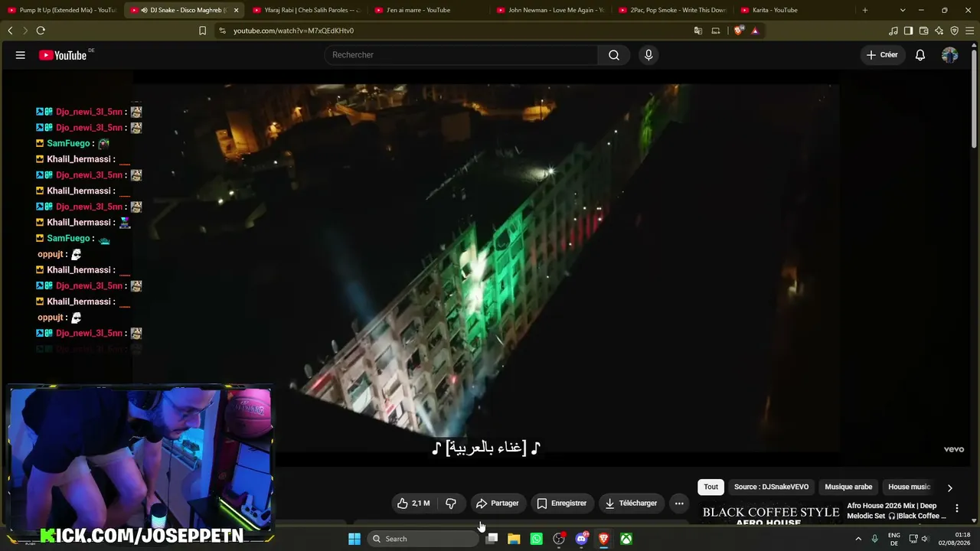This screenshot has height=551, width=980.
Task: Switch to the 2Pac, Pop Smoke tab
Action: click(672, 10)
